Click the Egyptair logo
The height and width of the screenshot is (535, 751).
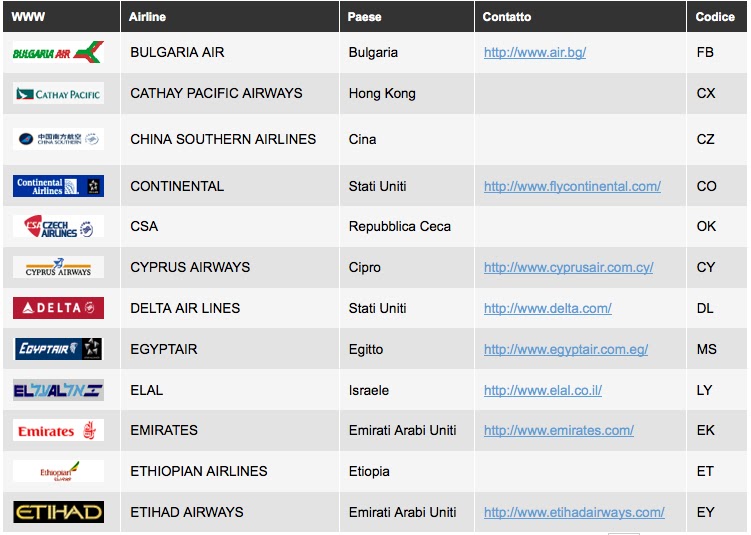tap(58, 349)
